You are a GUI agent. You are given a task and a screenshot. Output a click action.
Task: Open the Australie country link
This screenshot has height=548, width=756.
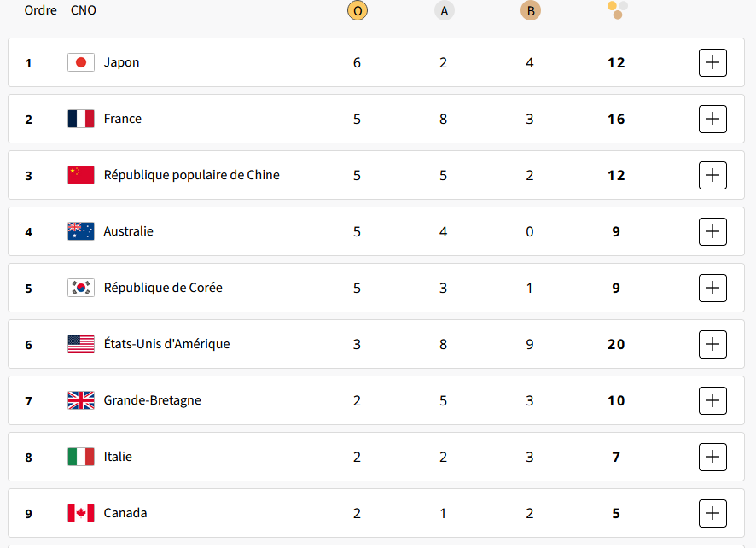pos(129,231)
